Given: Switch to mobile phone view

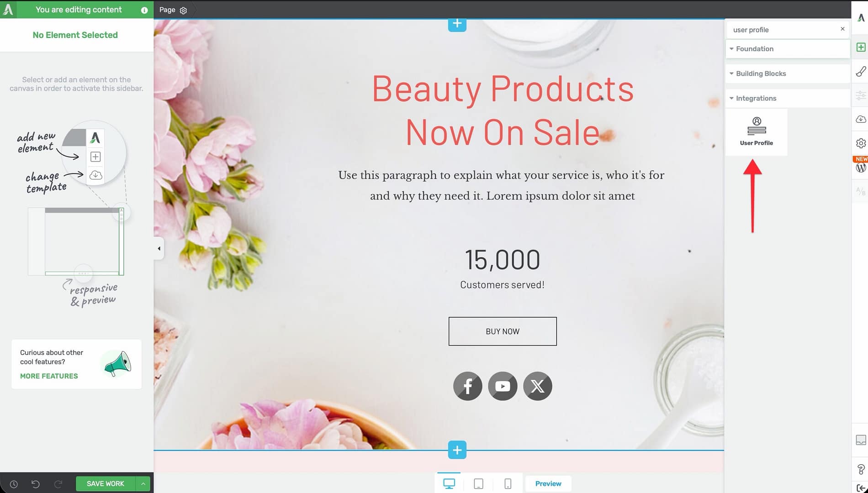Looking at the screenshot, I should click(508, 484).
